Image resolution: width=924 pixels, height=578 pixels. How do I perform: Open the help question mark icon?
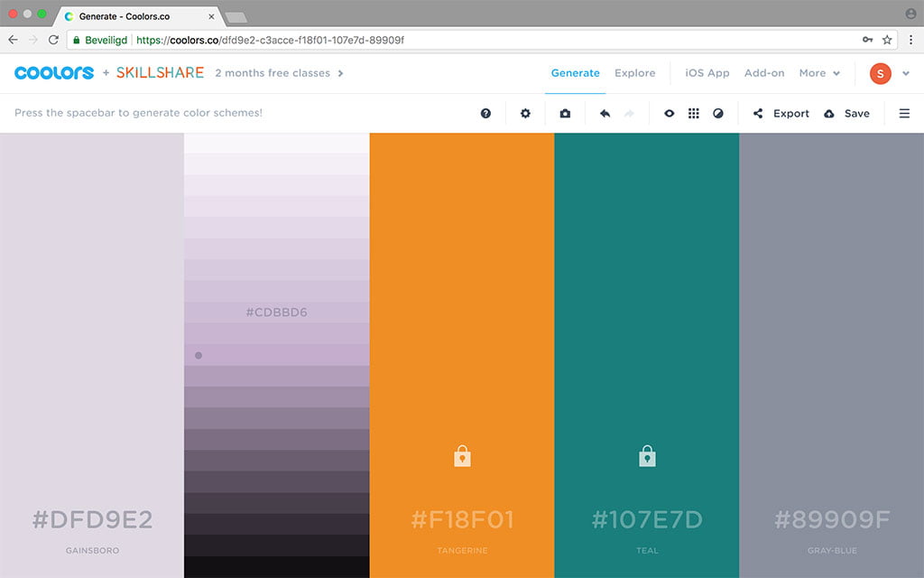(485, 114)
